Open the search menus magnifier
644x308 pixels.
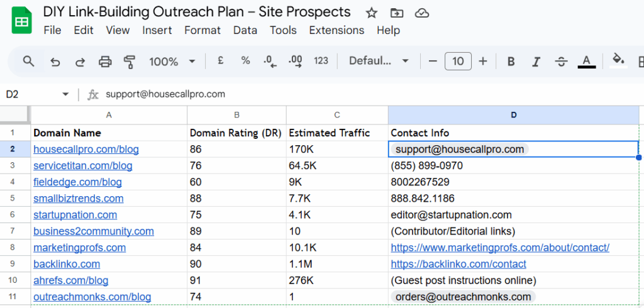tap(28, 62)
